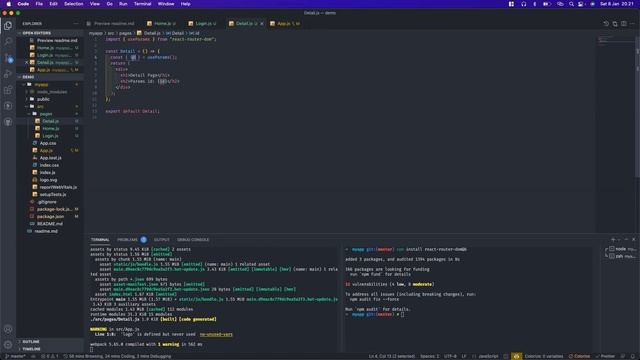Click the JavaScript language mode status item
This screenshot has height=360, width=640.
pos(485,356)
